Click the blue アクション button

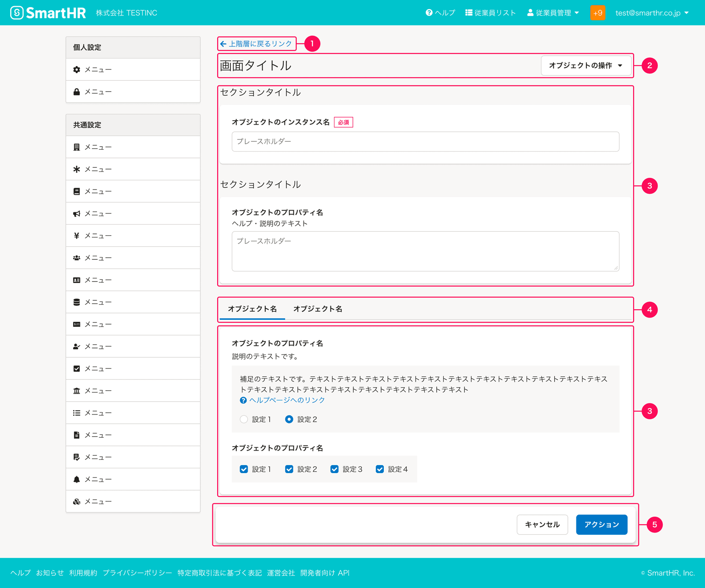tap(601, 525)
